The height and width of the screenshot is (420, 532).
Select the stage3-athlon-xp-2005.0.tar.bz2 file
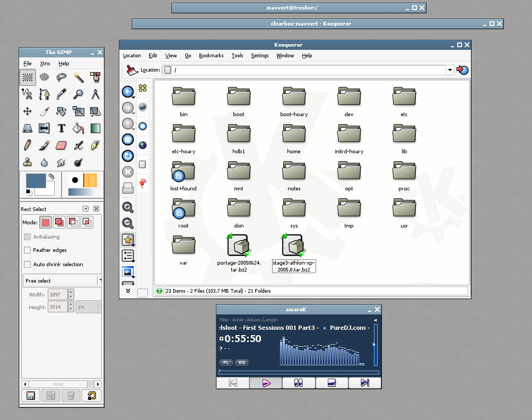pos(293,246)
